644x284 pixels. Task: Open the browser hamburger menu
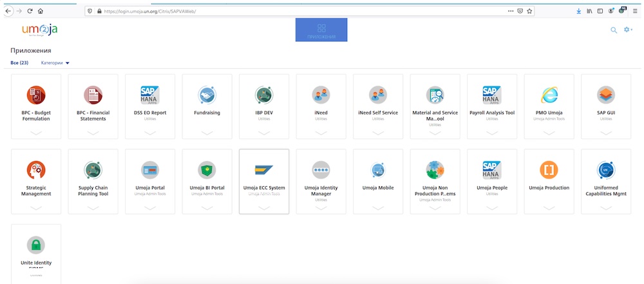point(635,11)
